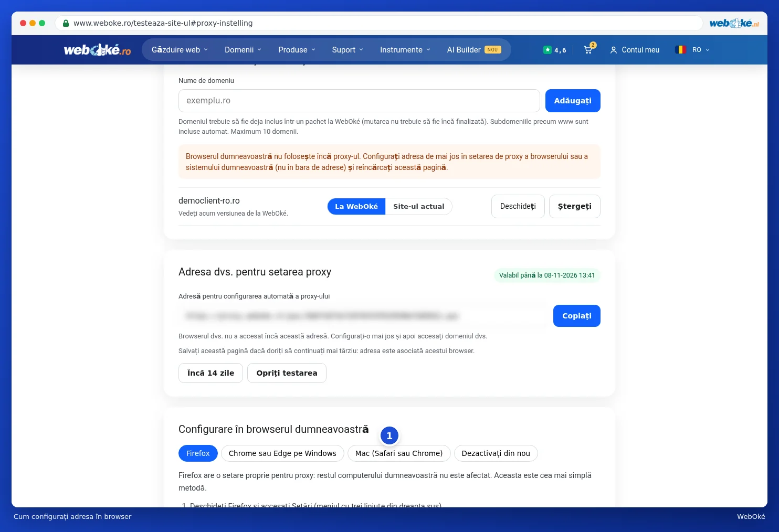This screenshot has height=532, width=779.
Task: Click the Valabil până la 08-11-2026 badge
Action: pyautogui.click(x=547, y=275)
